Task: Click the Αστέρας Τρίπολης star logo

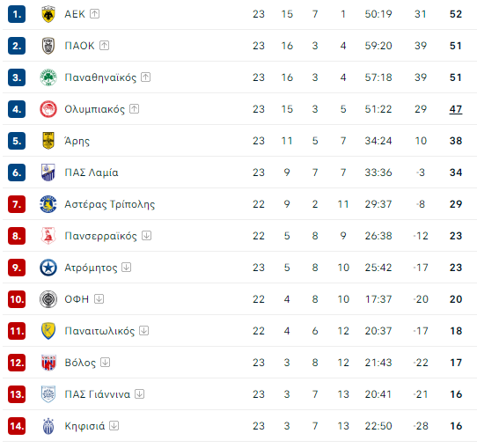Action: [x=48, y=204]
